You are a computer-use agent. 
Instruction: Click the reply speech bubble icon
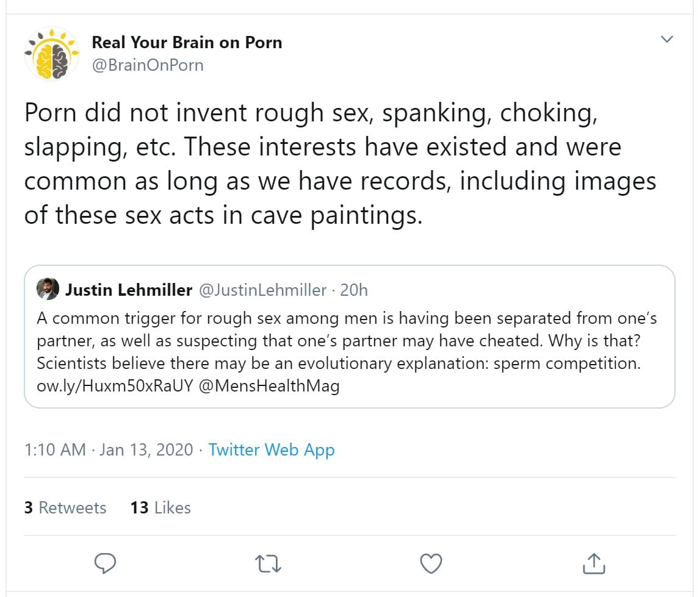106,563
